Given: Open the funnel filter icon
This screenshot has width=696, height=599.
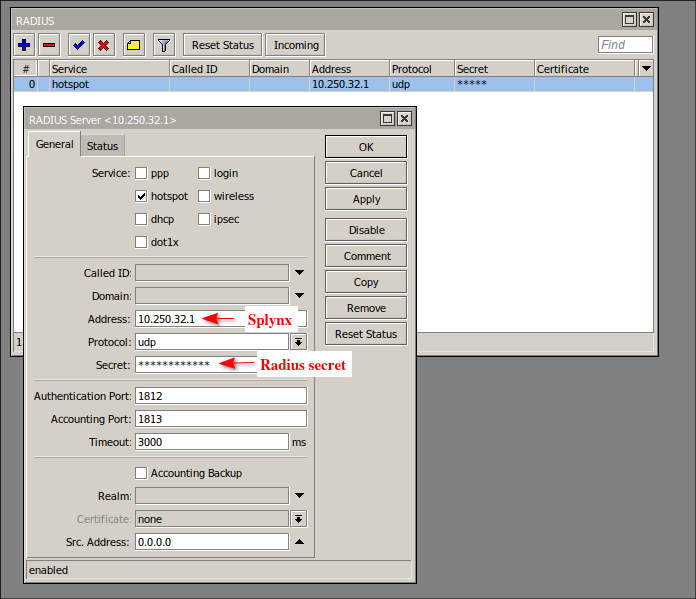Looking at the screenshot, I should pos(164,45).
